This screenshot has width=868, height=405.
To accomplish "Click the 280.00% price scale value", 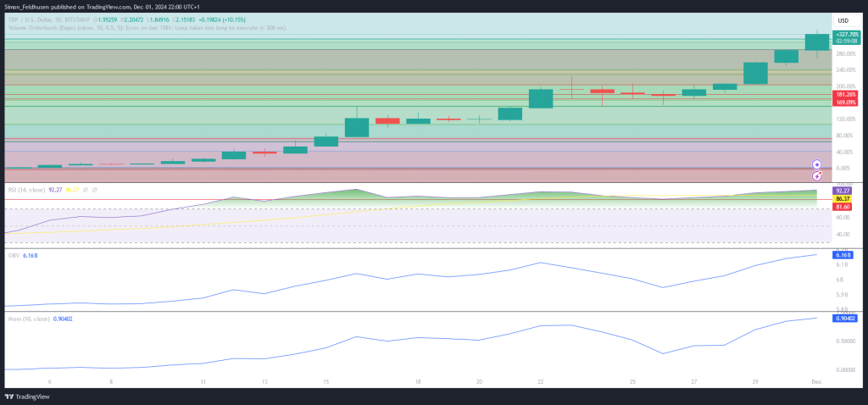I will point(847,53).
